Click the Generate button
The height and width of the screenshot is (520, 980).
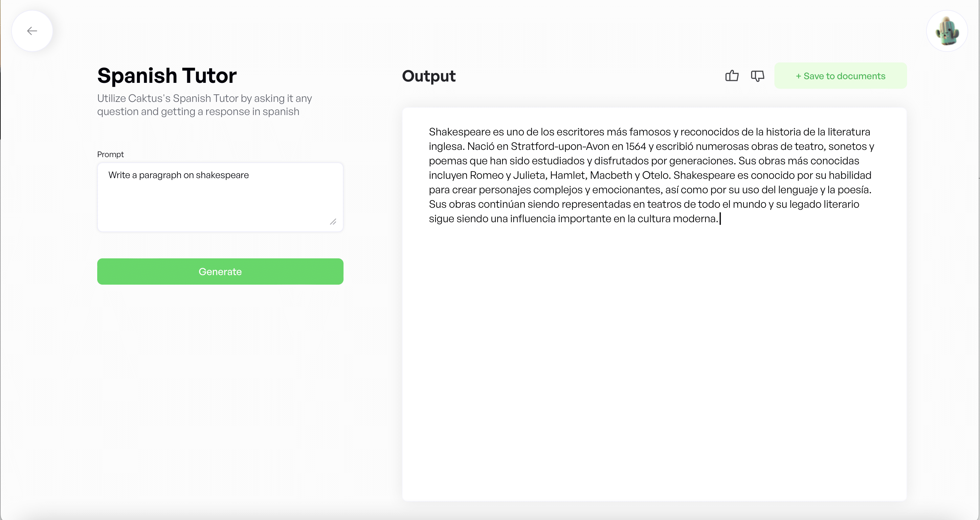[x=220, y=271]
